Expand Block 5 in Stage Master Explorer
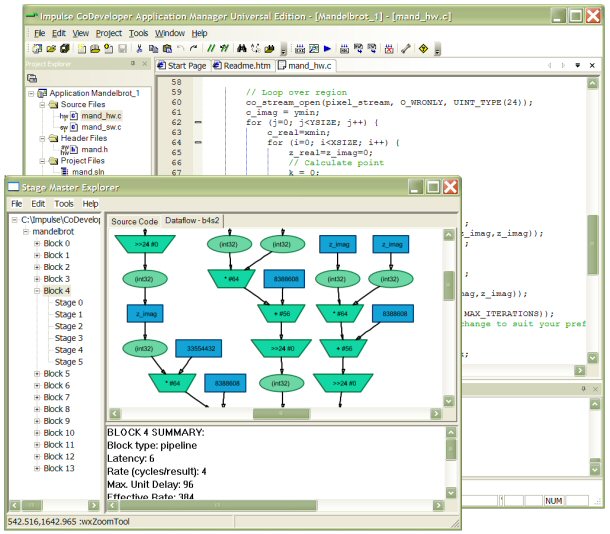The image size is (610, 534). tap(37, 373)
